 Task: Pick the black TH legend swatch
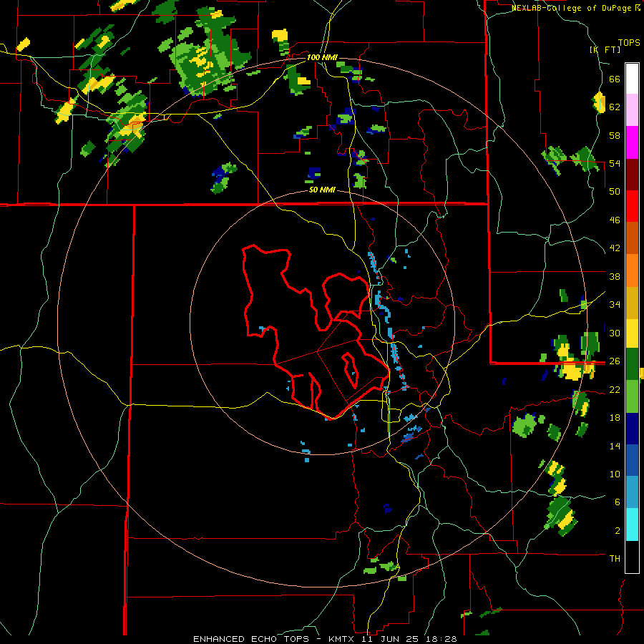tap(632, 557)
